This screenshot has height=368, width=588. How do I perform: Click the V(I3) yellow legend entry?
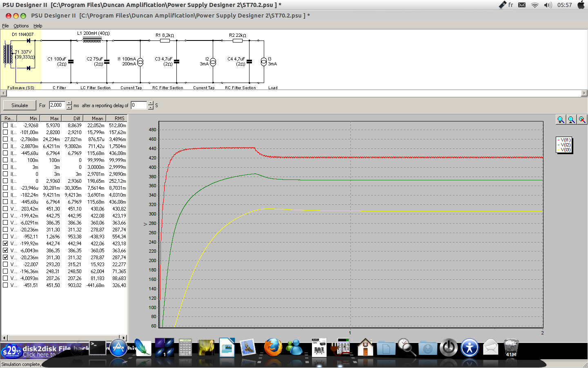564,150
